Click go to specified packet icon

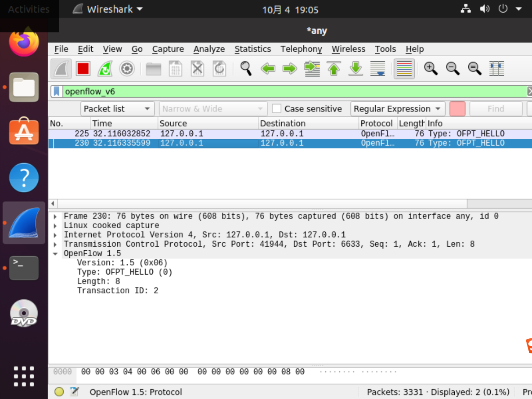(x=312, y=69)
